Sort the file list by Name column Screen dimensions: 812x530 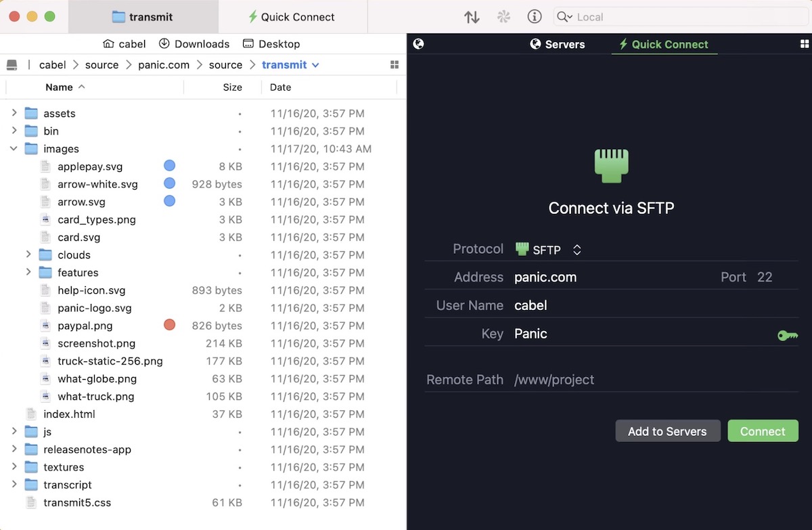pyautogui.click(x=59, y=87)
